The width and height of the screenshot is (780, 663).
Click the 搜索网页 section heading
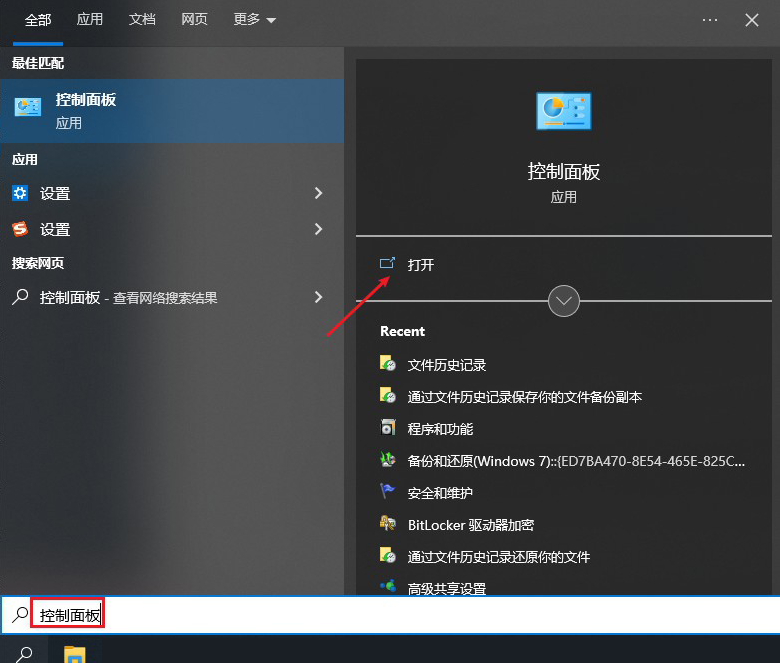[38, 263]
